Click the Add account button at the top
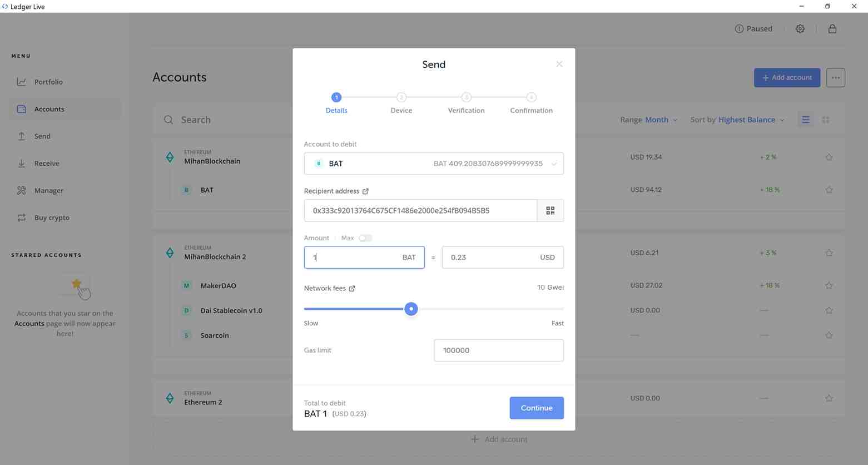 (x=787, y=77)
